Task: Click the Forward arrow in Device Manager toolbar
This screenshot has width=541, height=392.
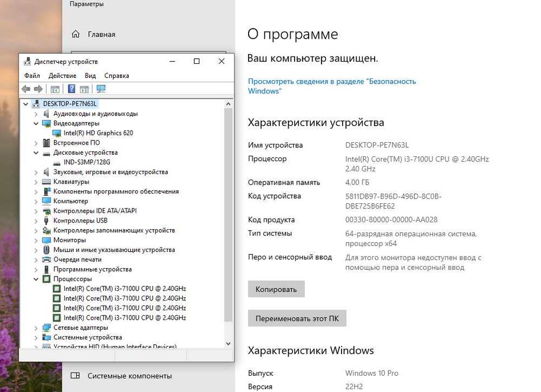Action: tap(38, 89)
